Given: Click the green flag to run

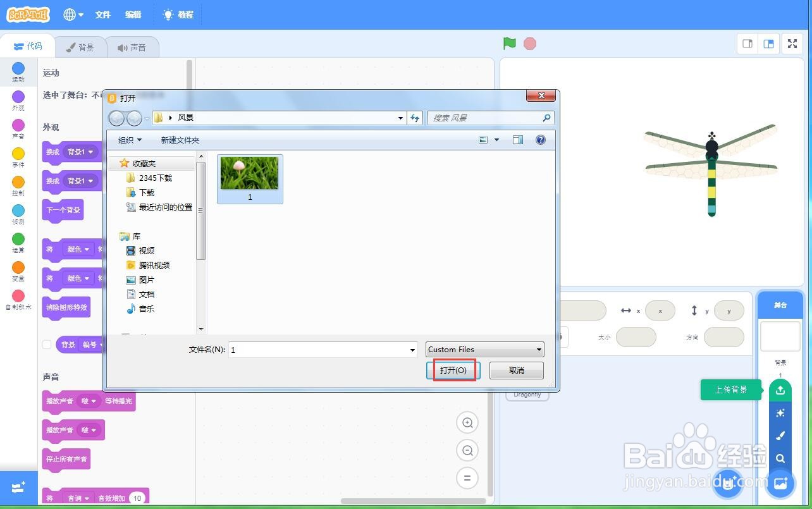Looking at the screenshot, I should click(510, 43).
